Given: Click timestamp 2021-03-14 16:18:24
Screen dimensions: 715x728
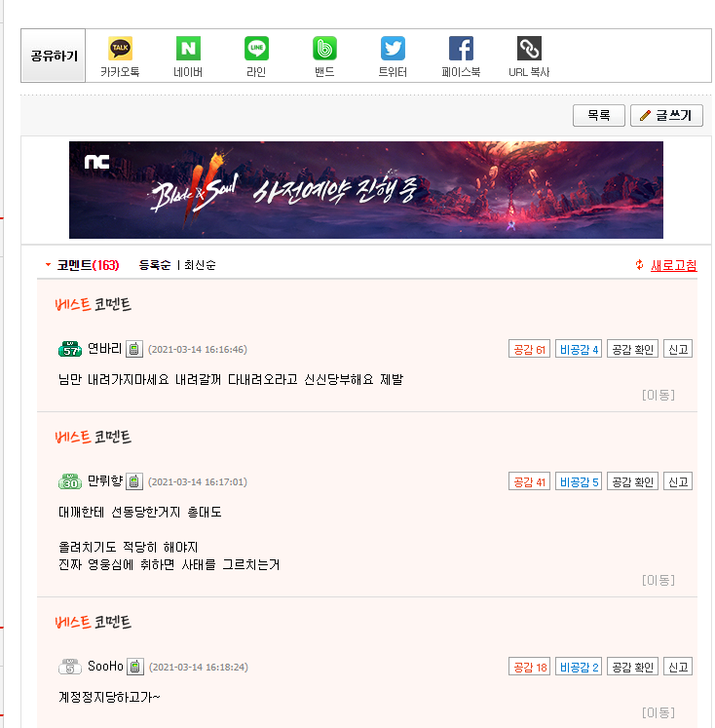Looking at the screenshot, I should click(199, 668).
